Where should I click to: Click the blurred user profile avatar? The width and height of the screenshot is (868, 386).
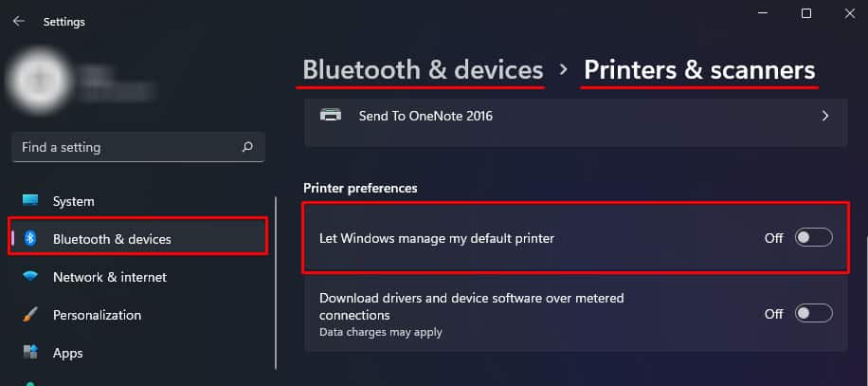click(x=38, y=82)
